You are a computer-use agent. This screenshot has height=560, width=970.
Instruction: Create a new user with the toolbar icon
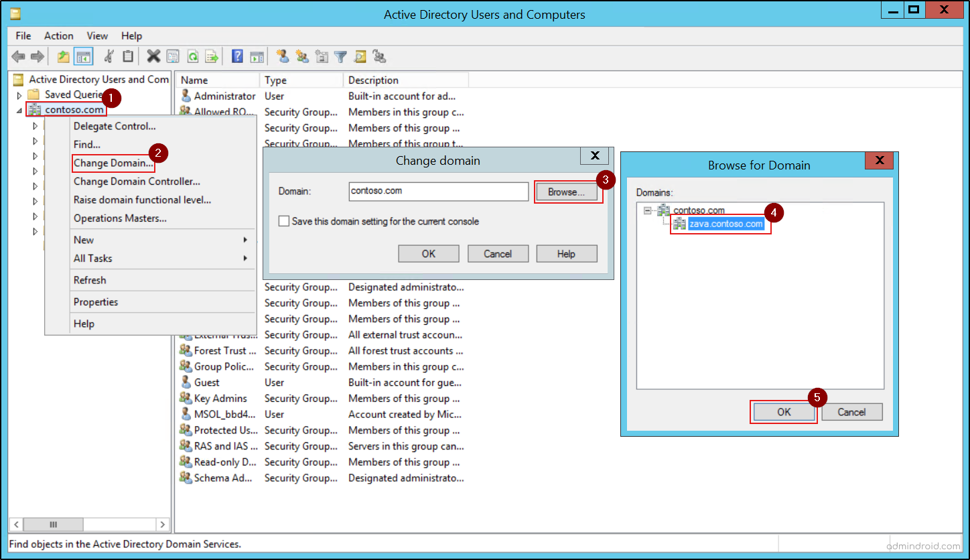[x=283, y=56]
